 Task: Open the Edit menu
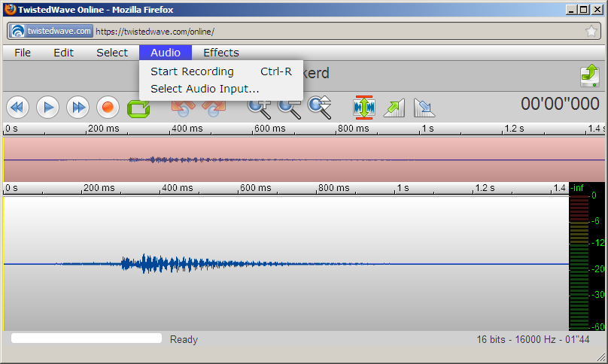[64, 53]
